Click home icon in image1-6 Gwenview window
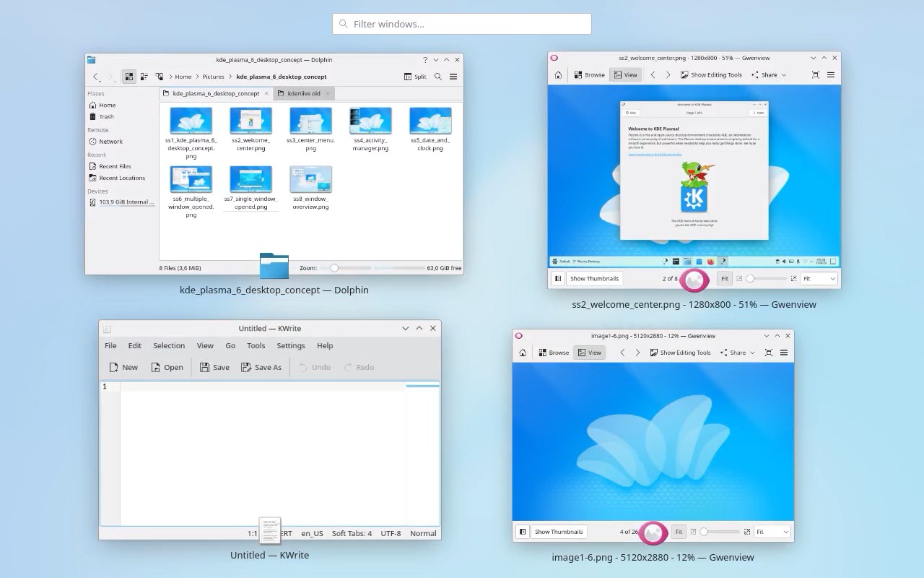This screenshot has height=578, width=924. (x=523, y=353)
